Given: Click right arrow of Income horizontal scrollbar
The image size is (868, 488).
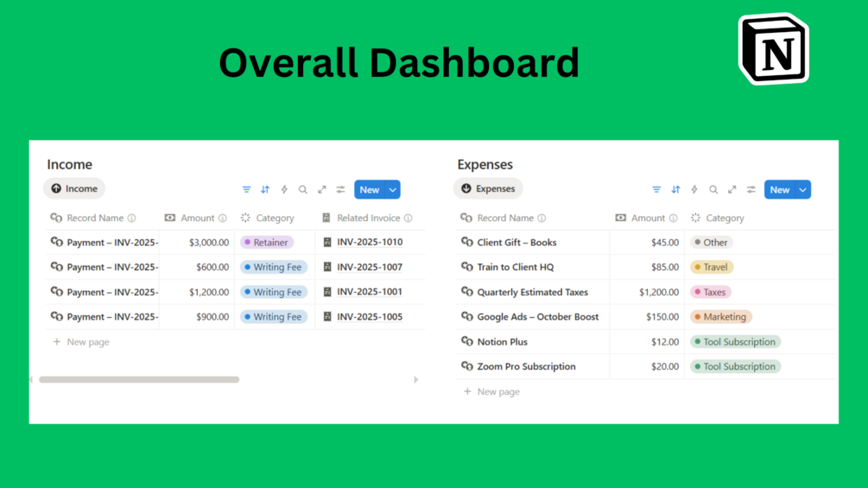Looking at the screenshot, I should click(x=415, y=379).
